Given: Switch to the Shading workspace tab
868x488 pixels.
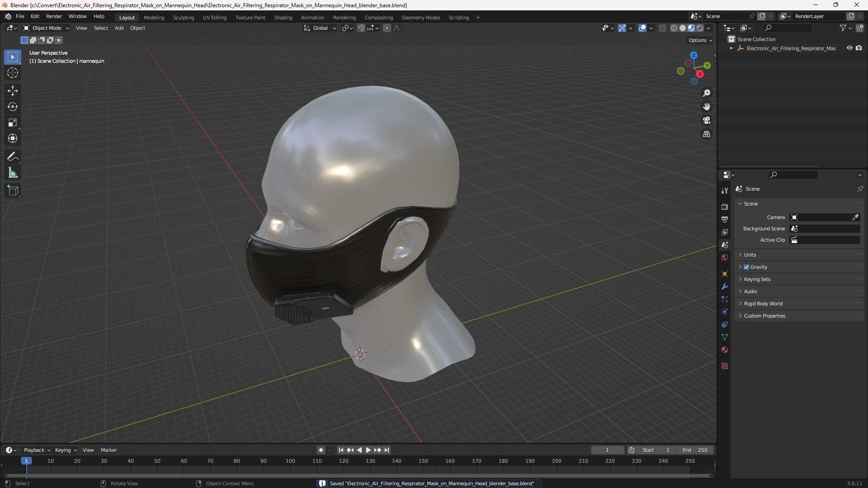Looking at the screenshot, I should tap(283, 18).
